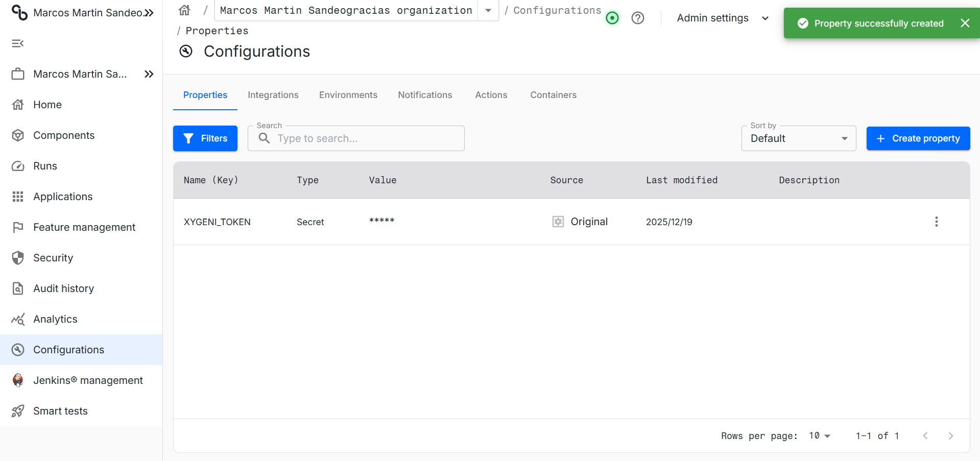Collapse the sidebar navigation menu icon
980x461 pixels.
18,43
